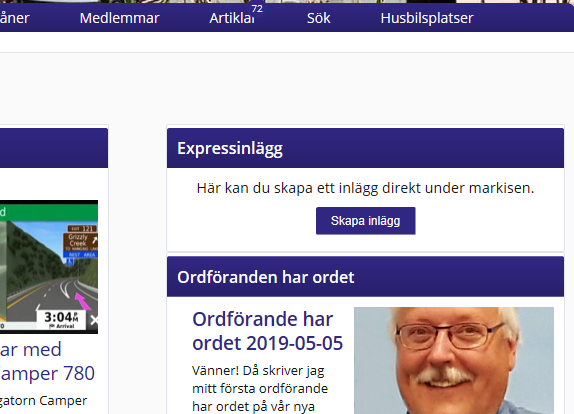
Task: Click the article excerpt starting with Vänner!
Action: (x=260, y=388)
